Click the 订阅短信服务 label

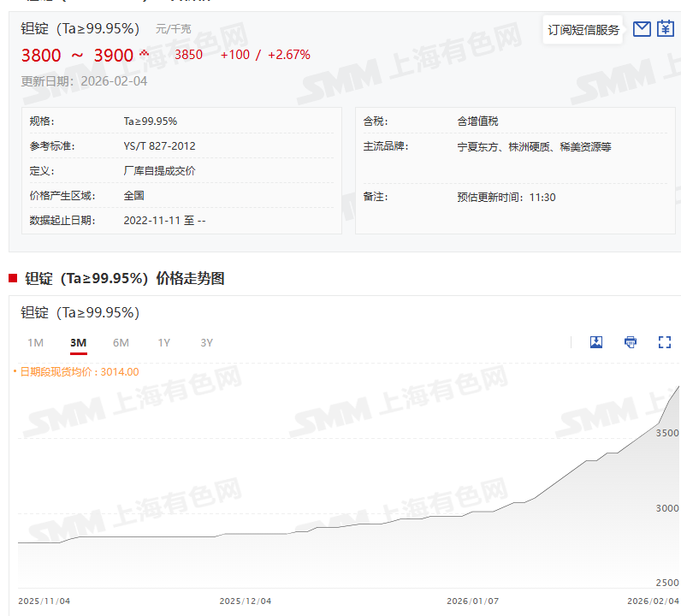point(583,30)
